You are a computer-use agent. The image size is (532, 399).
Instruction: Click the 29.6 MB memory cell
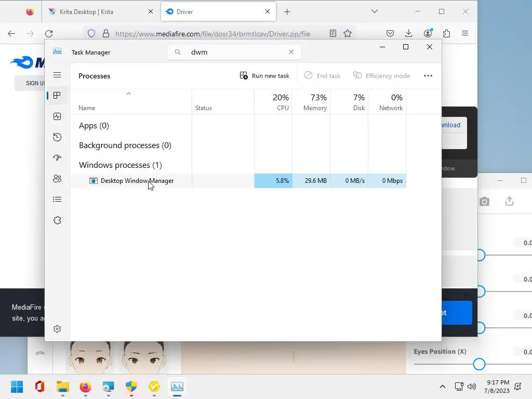tap(312, 181)
